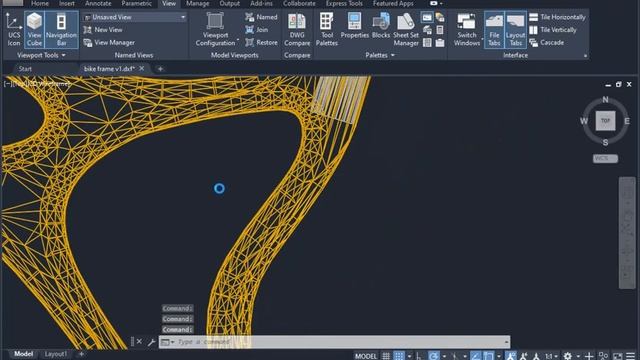Open the QuickCalc calculator palette icon
Screen dimensions: 640x360
[440, 30]
